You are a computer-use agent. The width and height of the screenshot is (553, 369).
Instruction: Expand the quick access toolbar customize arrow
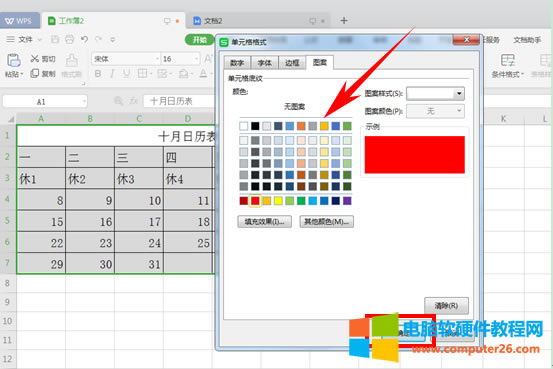113,40
